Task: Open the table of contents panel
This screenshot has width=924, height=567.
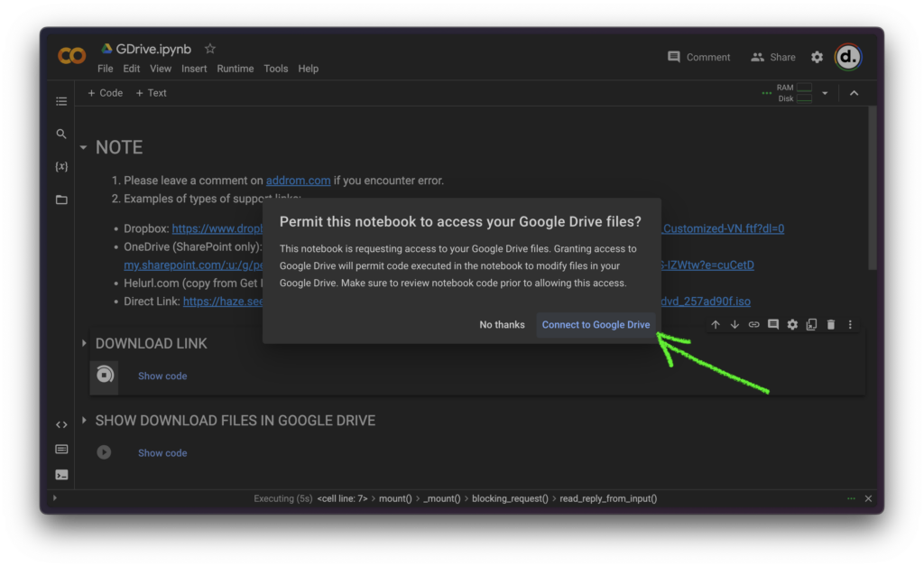Action: coord(61,101)
